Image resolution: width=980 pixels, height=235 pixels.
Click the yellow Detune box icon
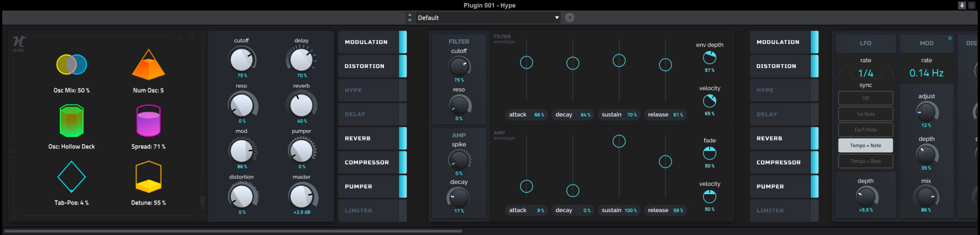tap(148, 177)
